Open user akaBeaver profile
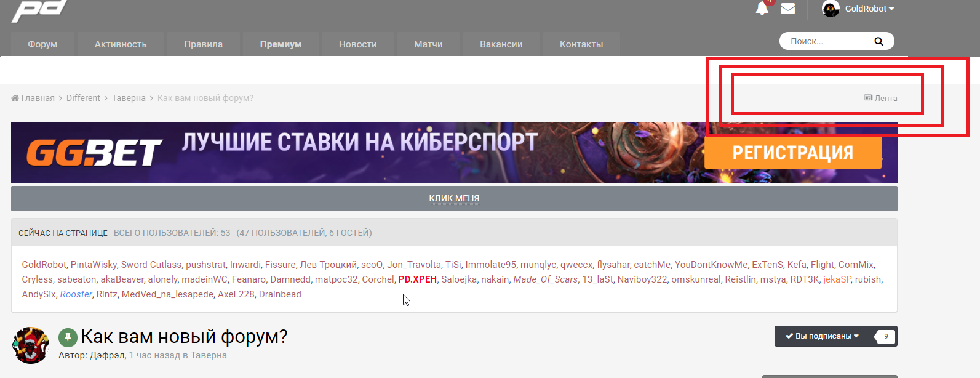 click(122, 279)
